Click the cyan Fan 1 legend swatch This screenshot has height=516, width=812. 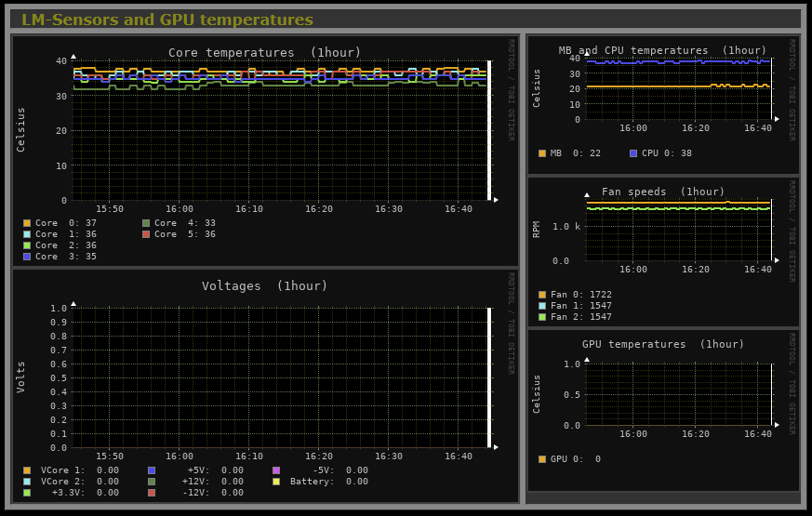[542, 306]
